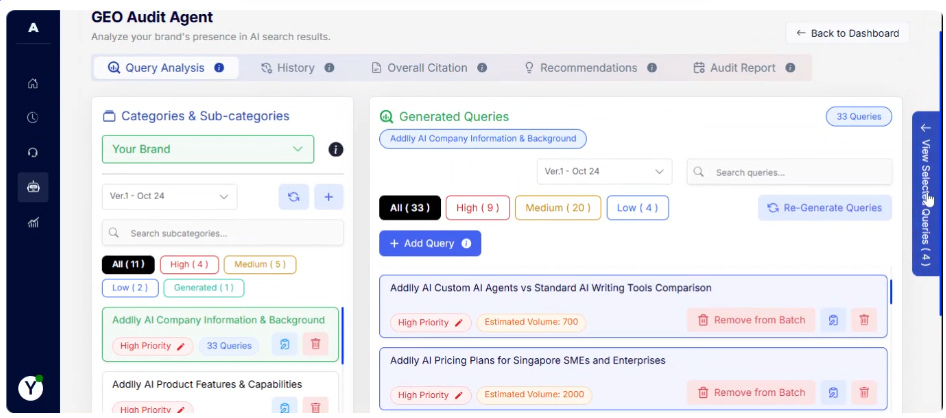Open the clock history icon in sidebar

click(x=33, y=118)
